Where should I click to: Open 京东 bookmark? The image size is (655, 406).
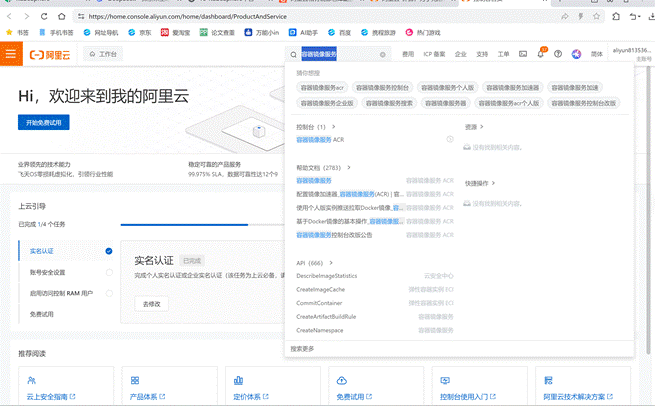[x=140, y=33]
